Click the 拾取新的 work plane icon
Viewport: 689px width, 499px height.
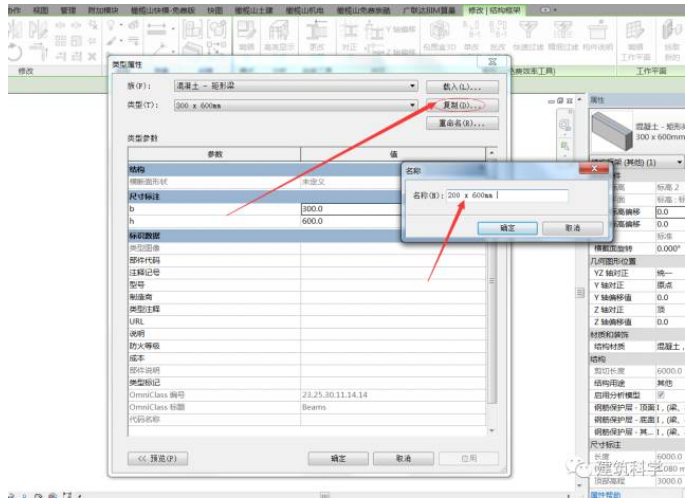click(x=672, y=40)
